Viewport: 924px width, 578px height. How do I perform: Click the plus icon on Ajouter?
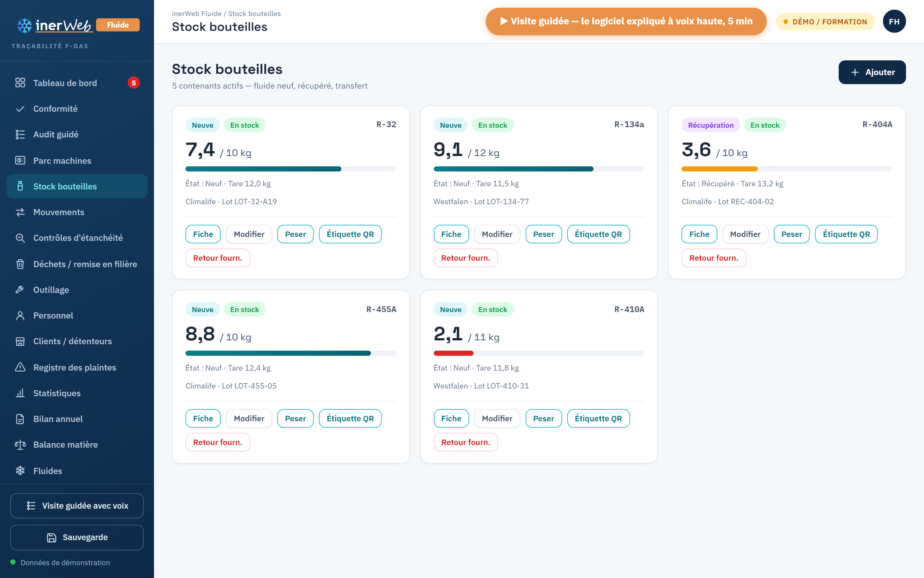[x=855, y=72]
